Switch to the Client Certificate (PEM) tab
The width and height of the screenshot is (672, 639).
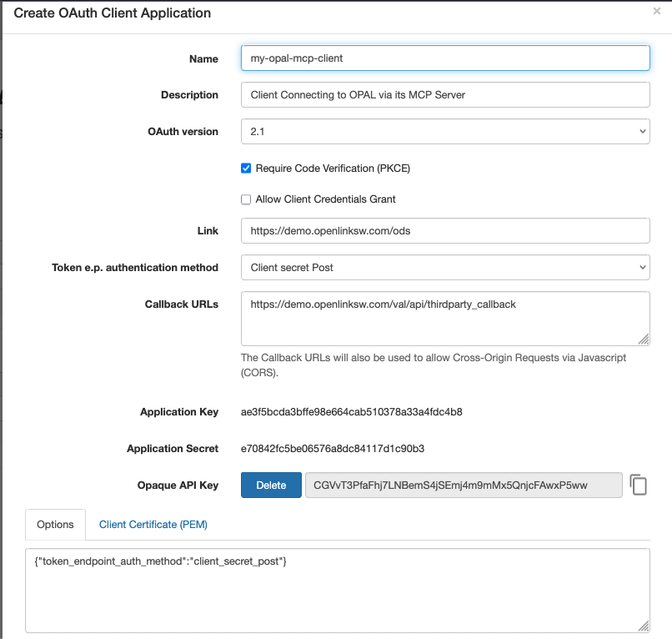tap(153, 525)
